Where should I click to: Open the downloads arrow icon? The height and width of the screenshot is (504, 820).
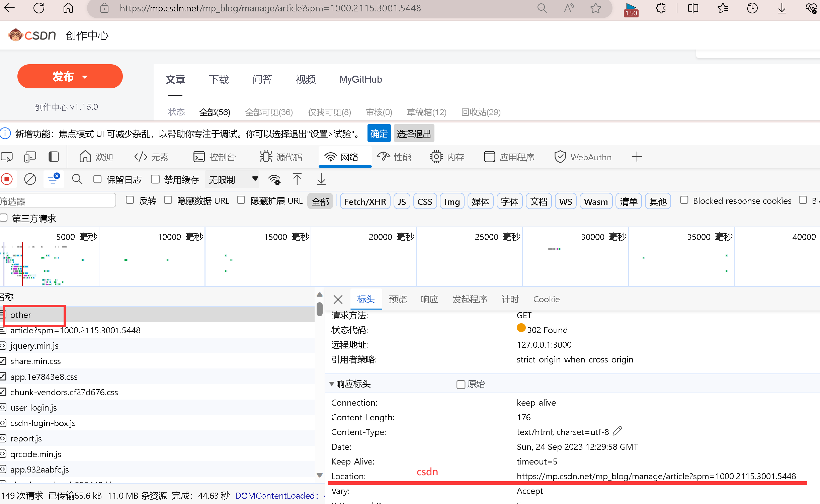click(782, 8)
